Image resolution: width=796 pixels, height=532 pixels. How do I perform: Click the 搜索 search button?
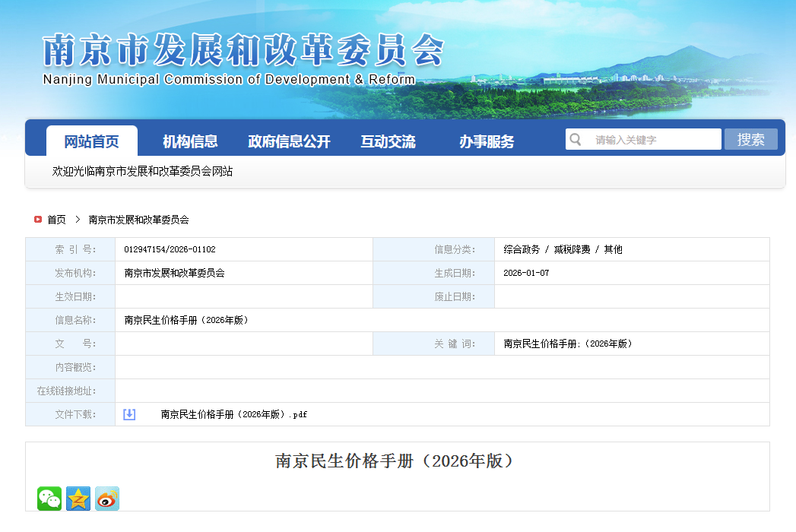coord(750,140)
